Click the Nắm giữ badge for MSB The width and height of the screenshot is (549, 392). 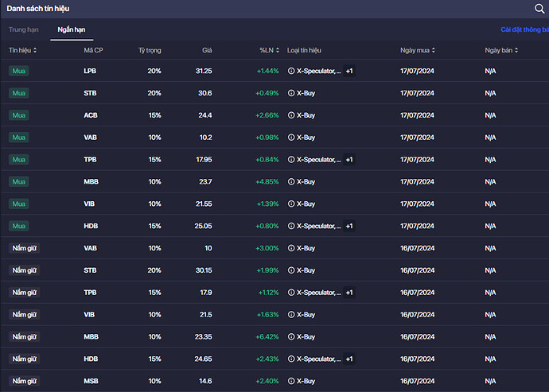point(24,381)
